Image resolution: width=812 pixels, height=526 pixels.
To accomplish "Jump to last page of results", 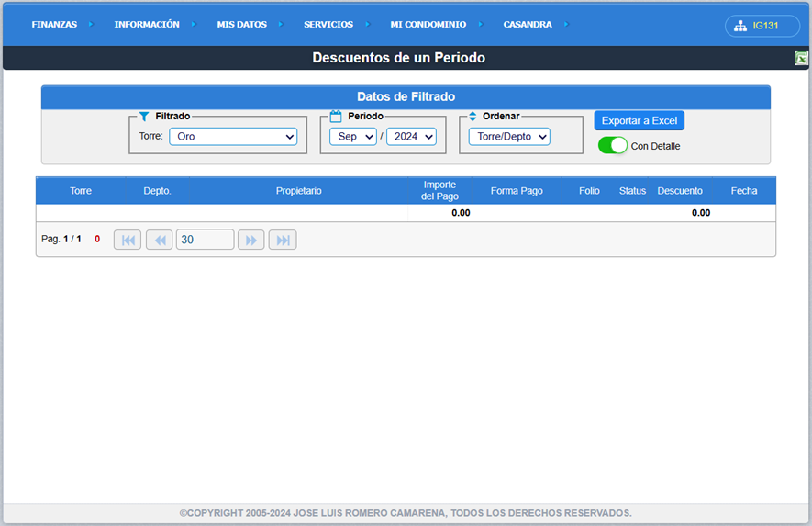I will (x=283, y=240).
